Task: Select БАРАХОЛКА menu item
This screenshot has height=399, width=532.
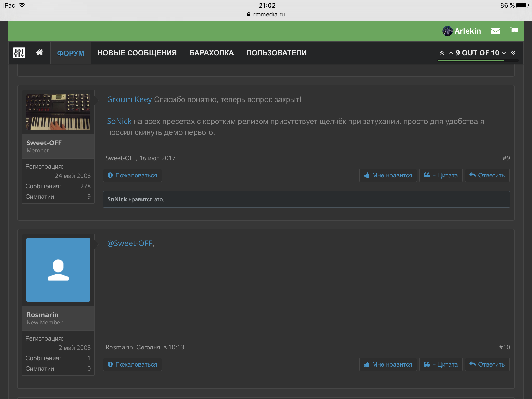Action: [211, 53]
